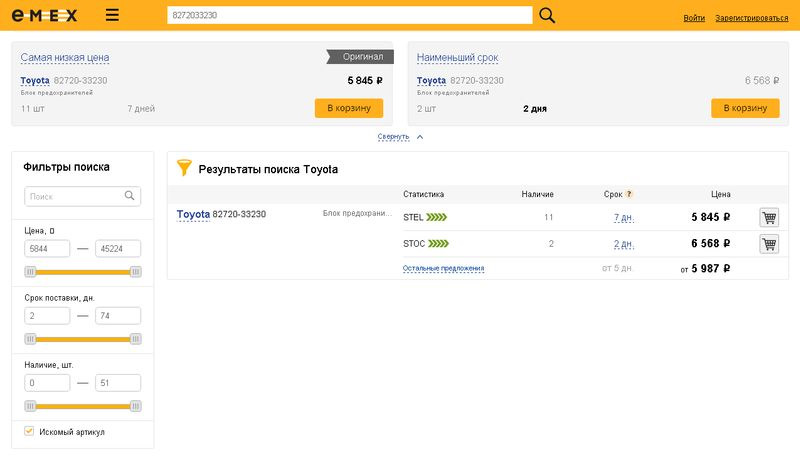Add STEL offer to cart icon
The image size is (800, 460).
pyautogui.click(x=769, y=217)
